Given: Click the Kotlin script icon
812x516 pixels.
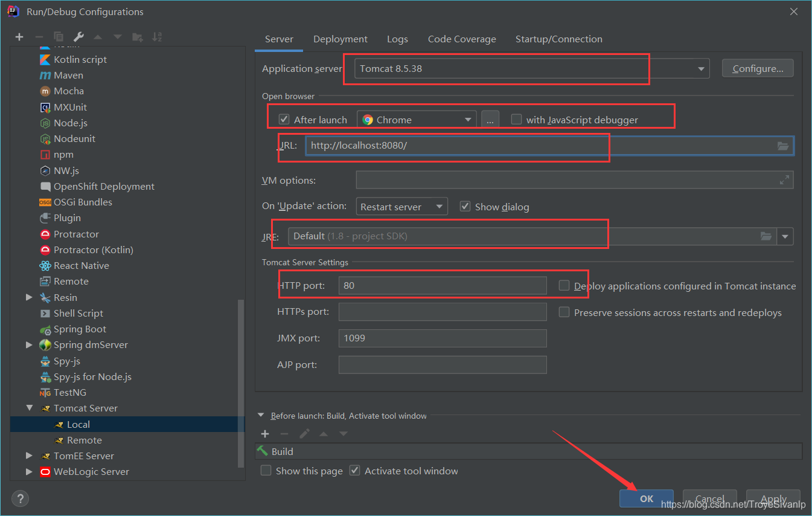Looking at the screenshot, I should (x=45, y=59).
